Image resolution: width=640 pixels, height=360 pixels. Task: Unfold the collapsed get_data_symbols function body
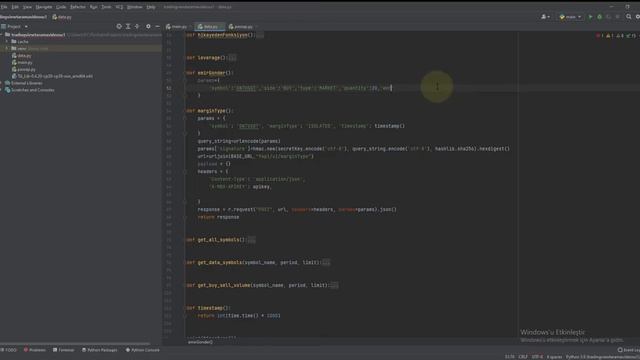click(326, 262)
